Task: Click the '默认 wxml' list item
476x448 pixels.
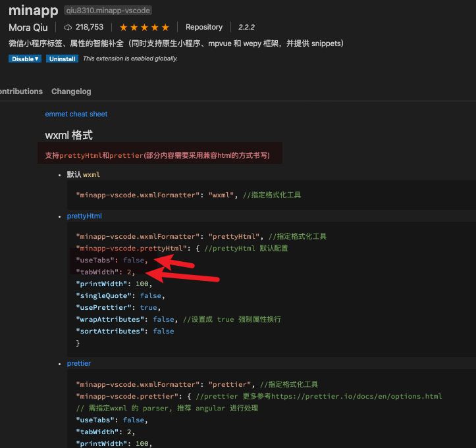Action: pyautogui.click(x=84, y=175)
